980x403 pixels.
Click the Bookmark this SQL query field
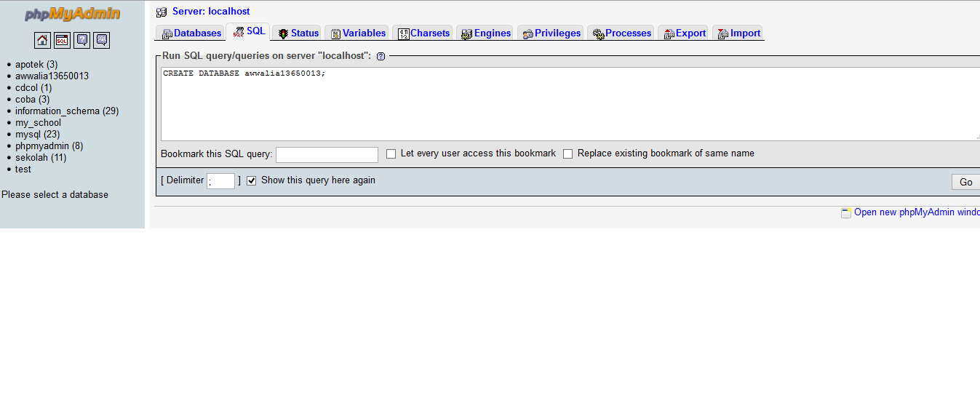click(327, 154)
